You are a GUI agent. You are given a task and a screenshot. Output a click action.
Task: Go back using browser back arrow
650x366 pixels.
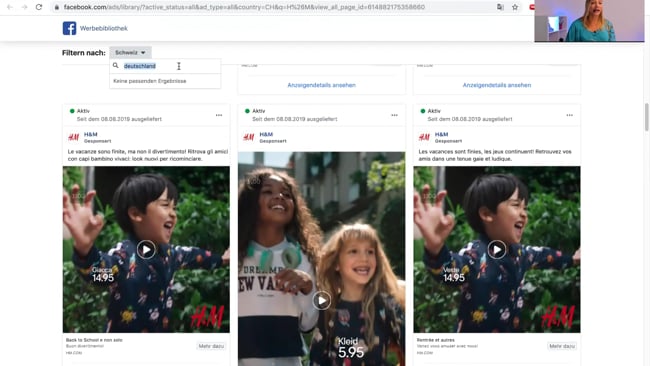pyautogui.click(x=10, y=7)
